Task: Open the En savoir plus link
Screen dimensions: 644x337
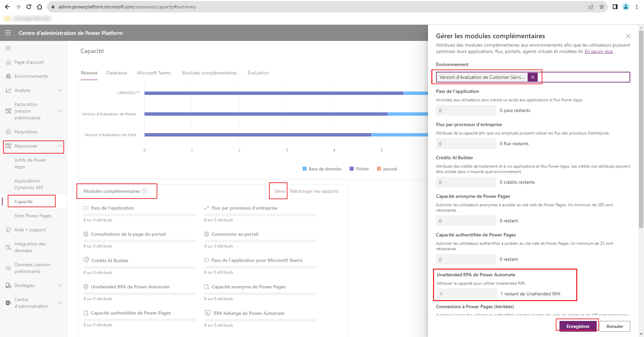Action: click(599, 51)
